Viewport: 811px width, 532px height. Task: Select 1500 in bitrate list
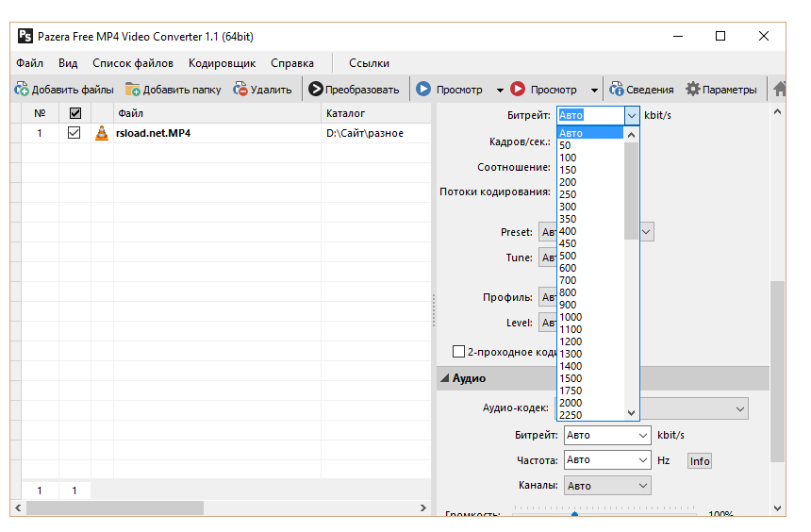click(x=590, y=378)
